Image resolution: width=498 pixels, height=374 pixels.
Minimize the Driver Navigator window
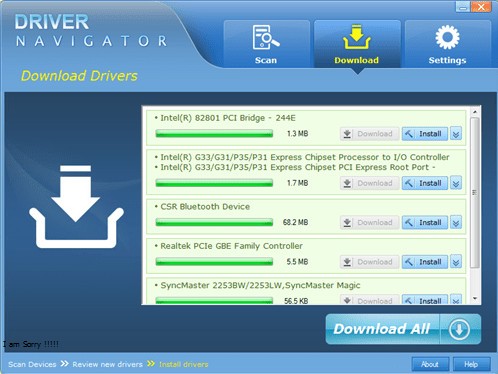[463, 7]
